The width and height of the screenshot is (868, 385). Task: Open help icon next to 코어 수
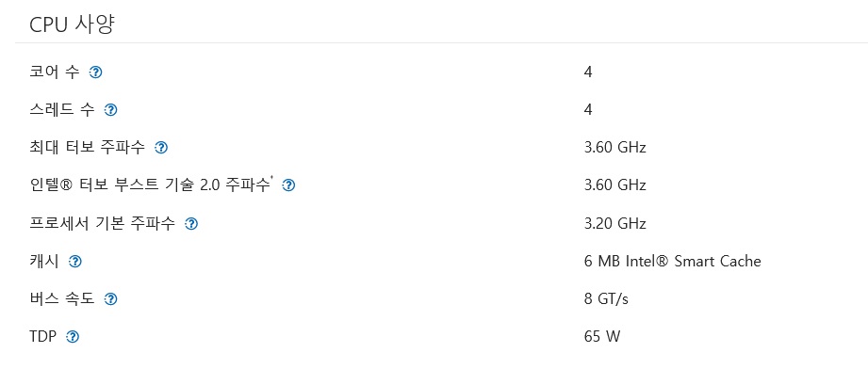point(96,72)
